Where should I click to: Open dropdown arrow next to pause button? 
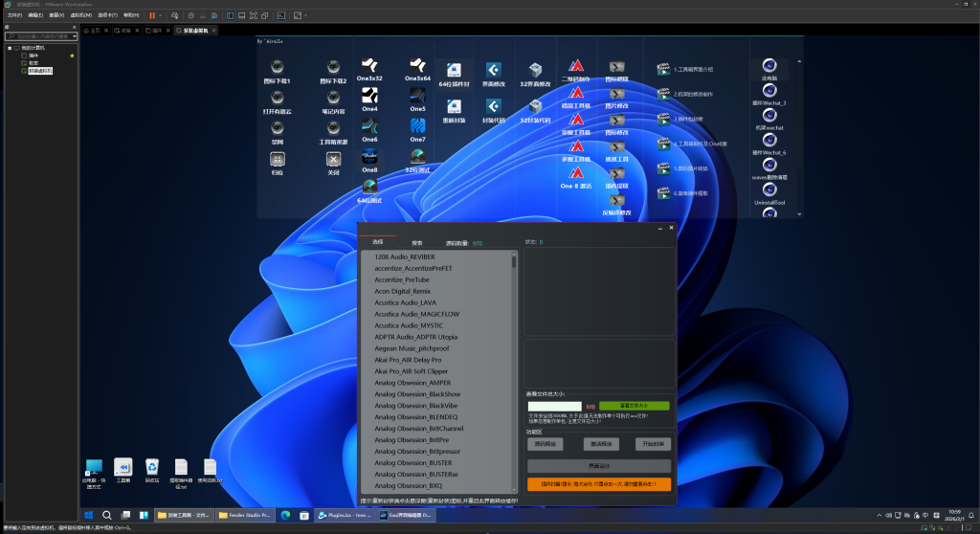click(x=160, y=15)
